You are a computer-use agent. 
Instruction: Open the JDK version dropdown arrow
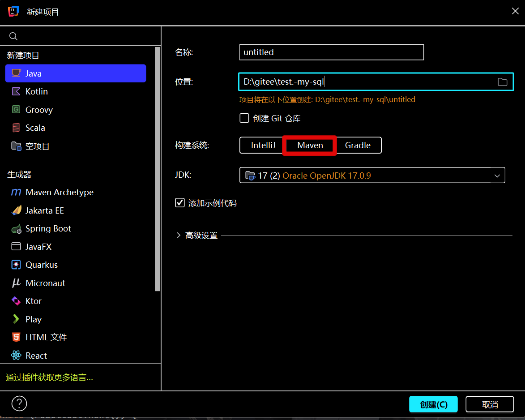click(x=497, y=176)
